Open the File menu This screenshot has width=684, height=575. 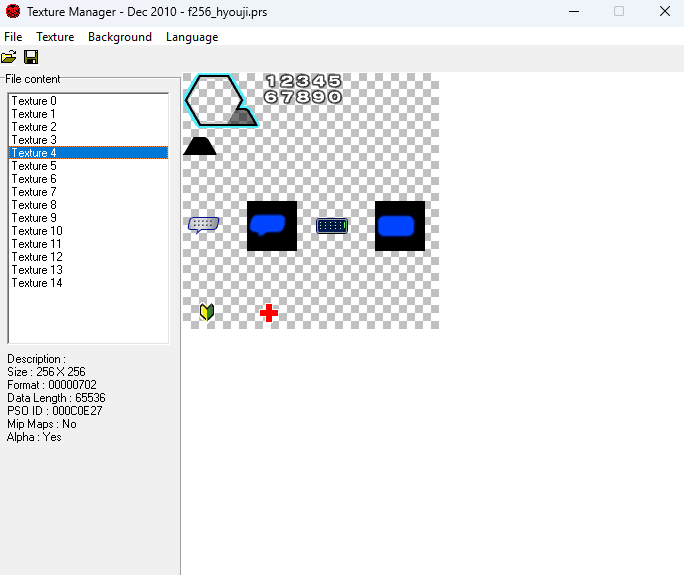[x=13, y=37]
